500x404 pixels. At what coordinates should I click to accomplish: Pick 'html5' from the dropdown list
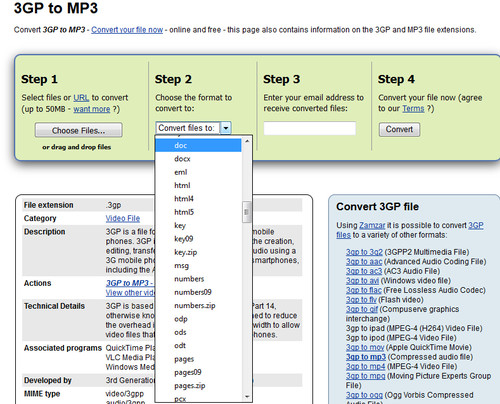click(x=198, y=212)
